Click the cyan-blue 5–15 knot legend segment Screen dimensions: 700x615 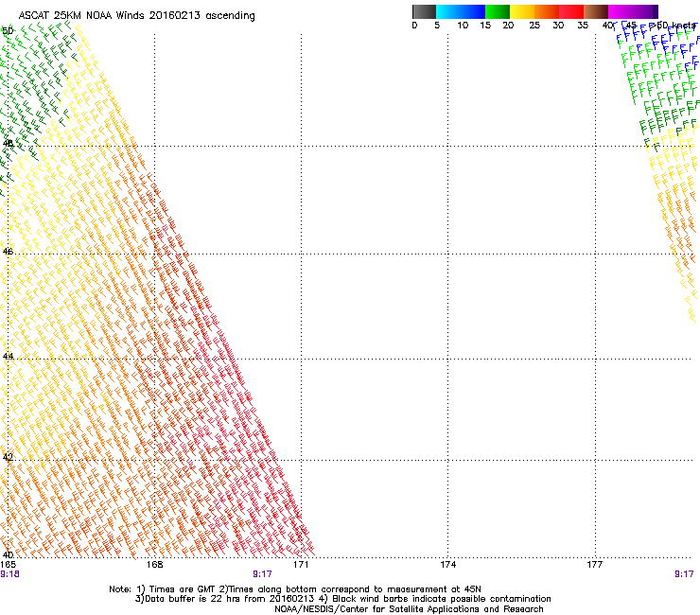461,11
